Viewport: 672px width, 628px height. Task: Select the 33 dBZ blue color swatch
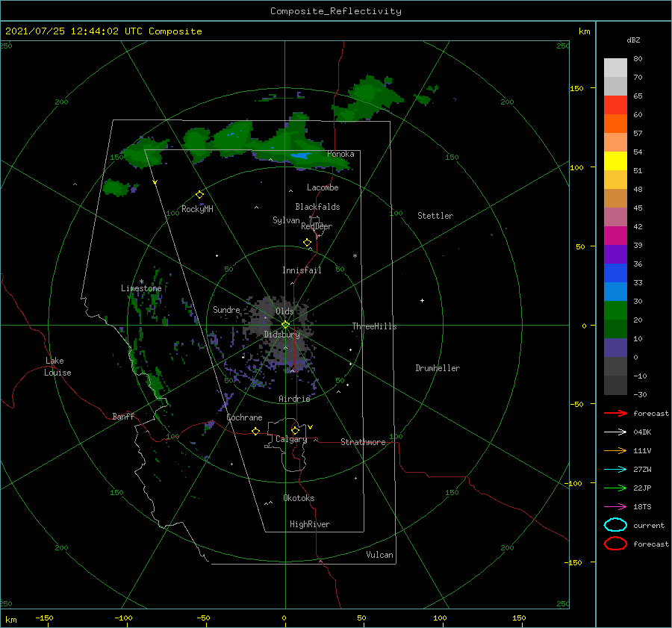tap(615, 291)
